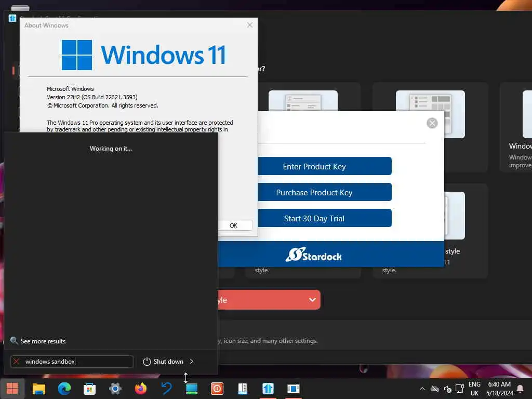532x399 pixels.
Task: Click the cloud sync tray icon
Action: pos(435,389)
